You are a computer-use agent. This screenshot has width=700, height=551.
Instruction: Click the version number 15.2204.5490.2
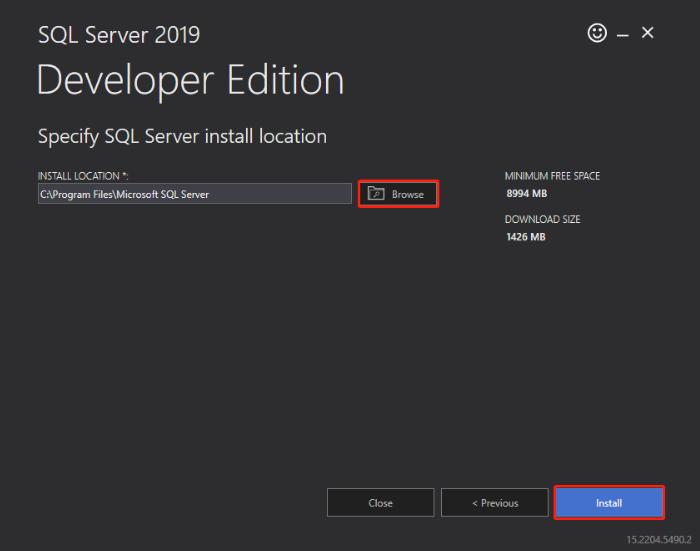659,540
